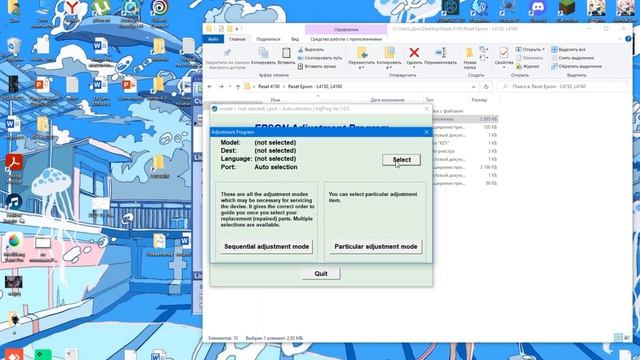Open the Файл tab in Explorer
The height and width of the screenshot is (360, 640).
pyautogui.click(x=213, y=39)
